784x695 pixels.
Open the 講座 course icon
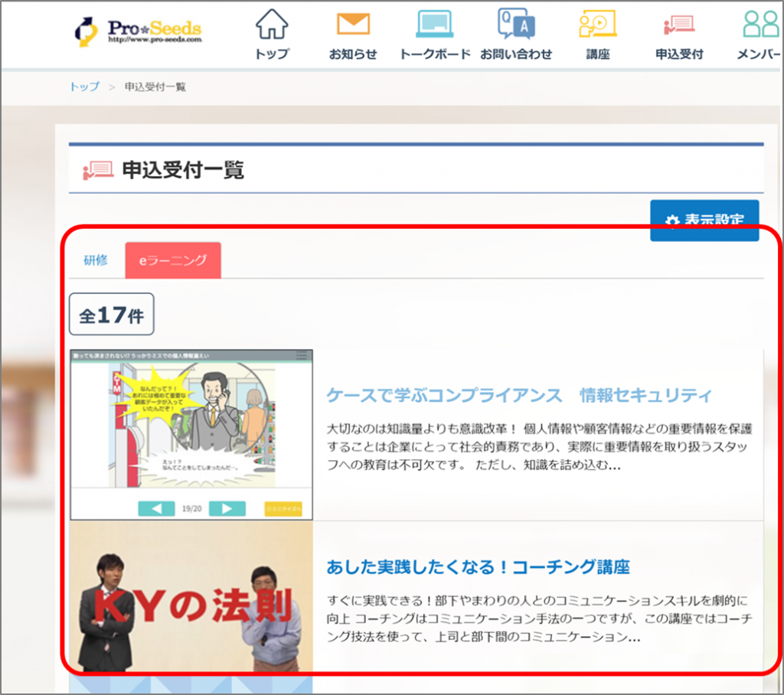click(x=597, y=25)
